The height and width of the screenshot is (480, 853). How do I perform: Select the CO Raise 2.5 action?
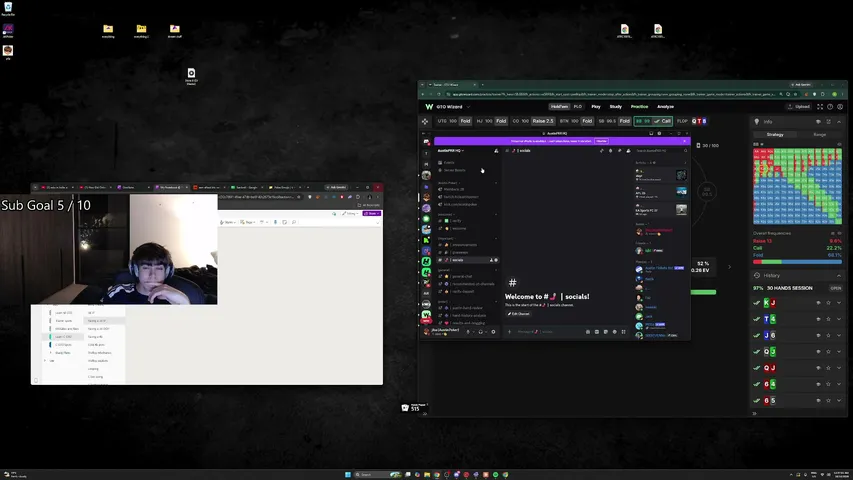(x=542, y=121)
